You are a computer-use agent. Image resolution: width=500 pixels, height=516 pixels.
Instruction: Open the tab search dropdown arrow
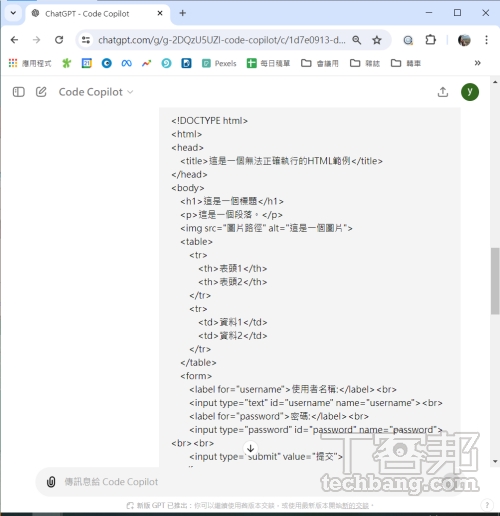pyautogui.click(x=13, y=13)
